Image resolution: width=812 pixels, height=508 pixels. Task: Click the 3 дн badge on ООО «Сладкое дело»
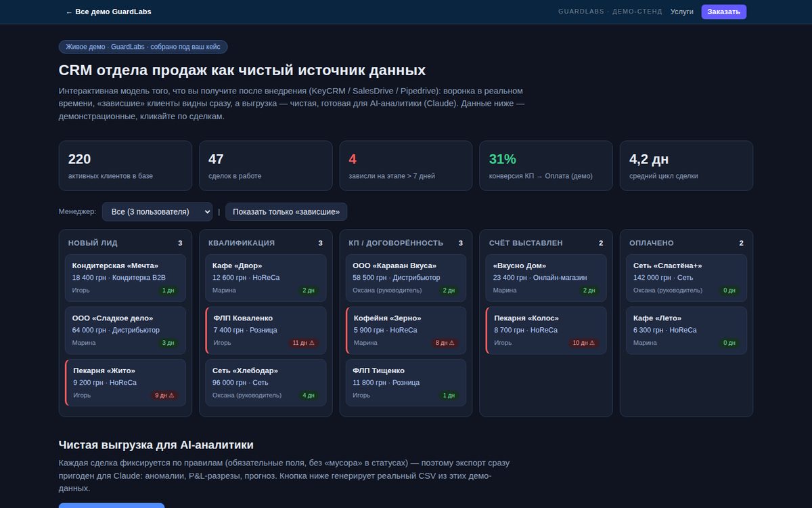(x=168, y=343)
